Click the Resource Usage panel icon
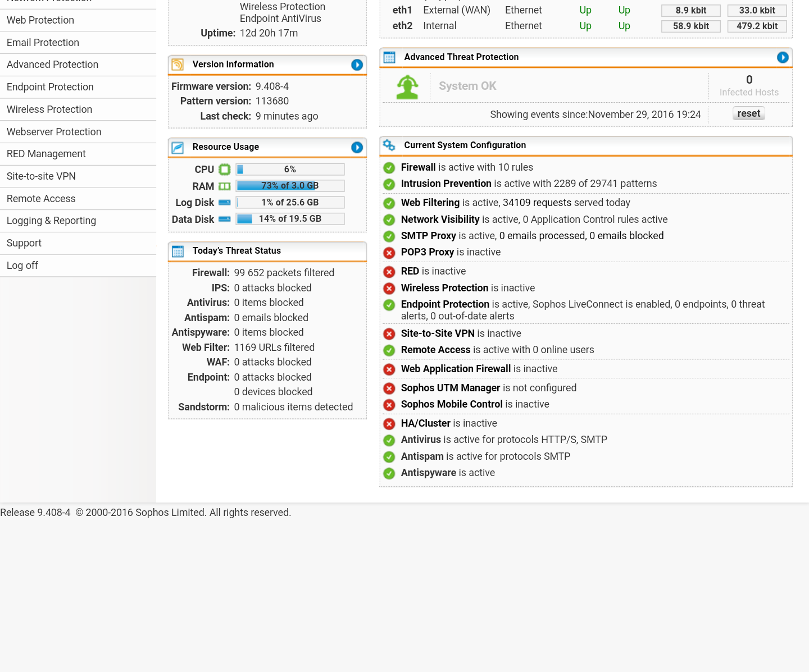809x672 pixels. point(178,147)
